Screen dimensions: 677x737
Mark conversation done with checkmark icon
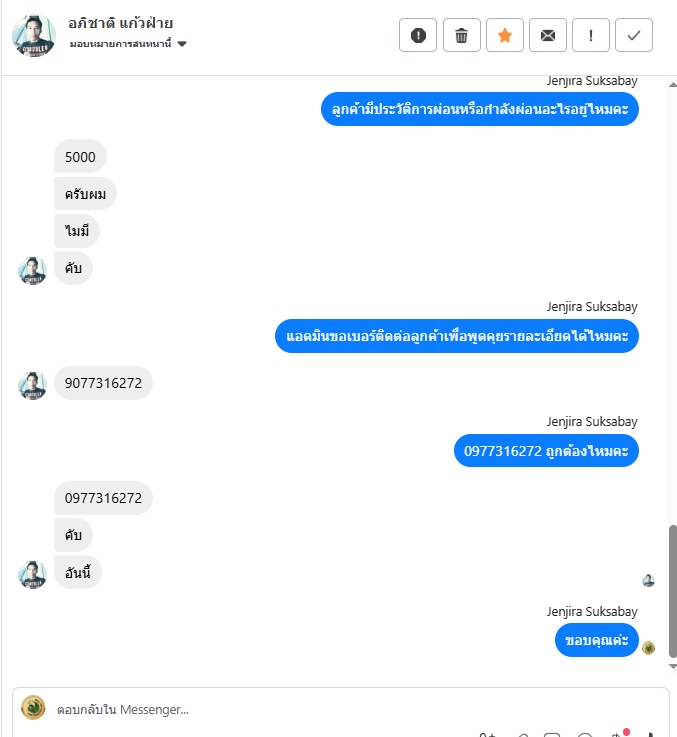point(634,35)
